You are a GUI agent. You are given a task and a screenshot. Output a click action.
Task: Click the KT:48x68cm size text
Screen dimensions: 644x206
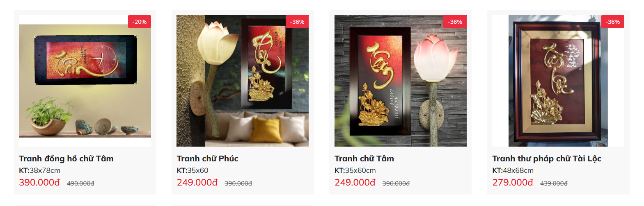513,170
